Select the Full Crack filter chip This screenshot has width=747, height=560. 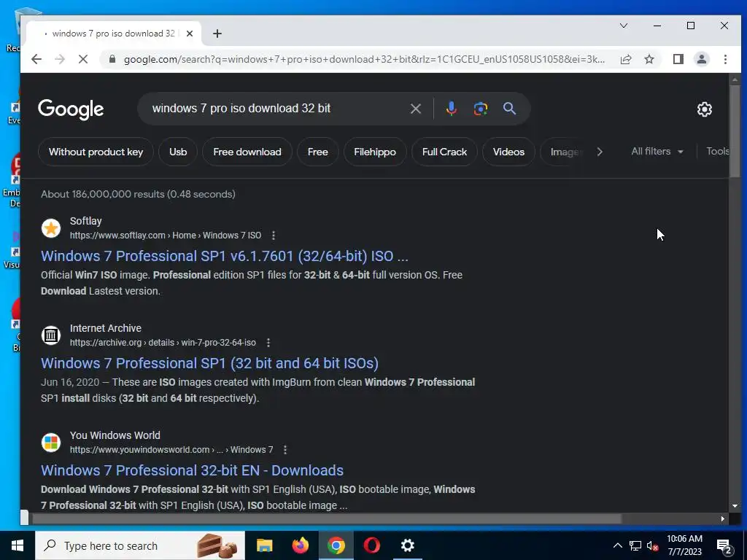(444, 152)
